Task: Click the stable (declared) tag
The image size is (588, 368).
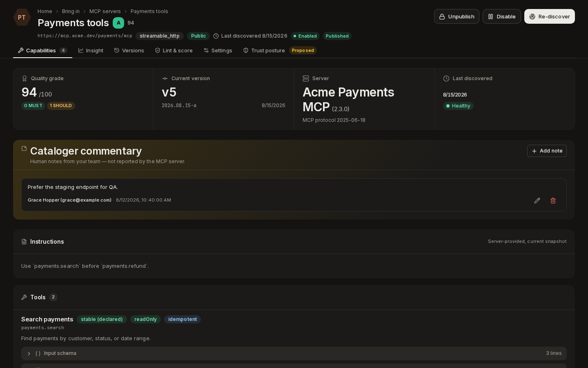Action: (x=102, y=319)
